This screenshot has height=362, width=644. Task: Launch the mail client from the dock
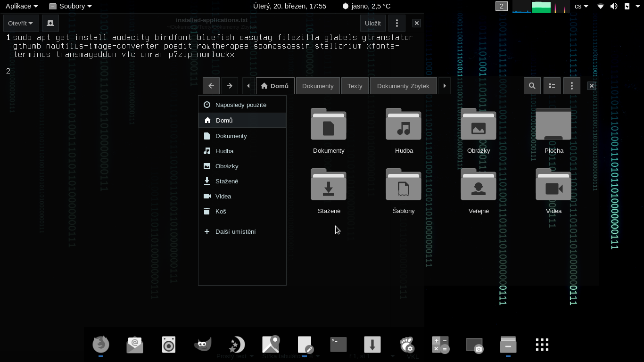135,345
